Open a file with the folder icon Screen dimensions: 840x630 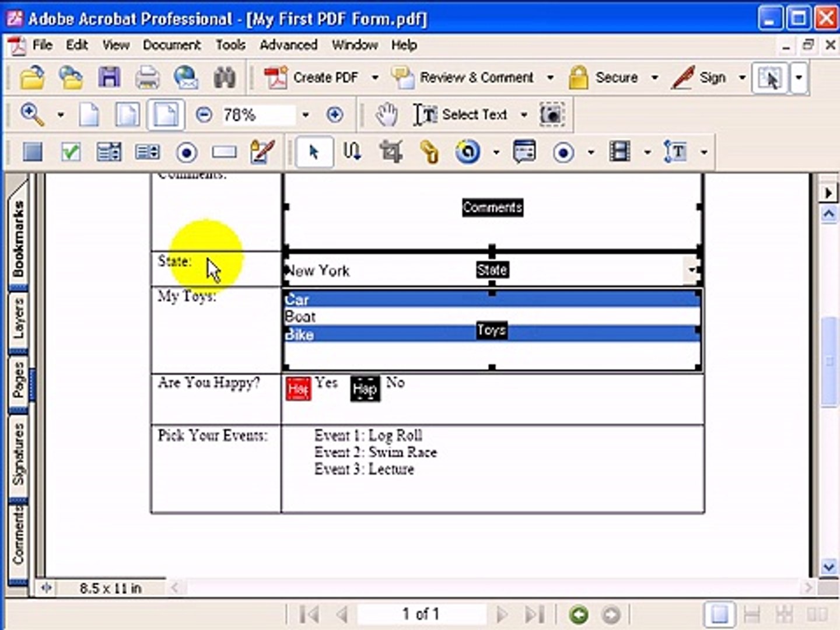[32, 78]
